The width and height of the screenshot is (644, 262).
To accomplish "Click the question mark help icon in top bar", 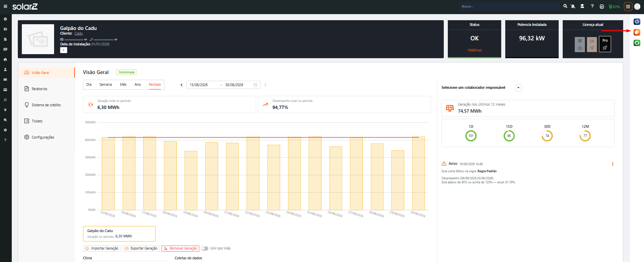I will click(592, 6).
